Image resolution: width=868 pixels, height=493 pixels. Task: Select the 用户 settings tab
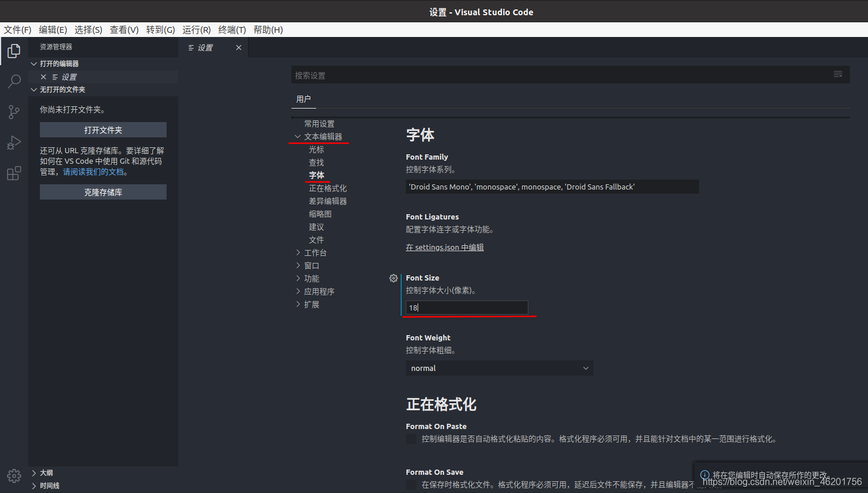[x=304, y=99]
